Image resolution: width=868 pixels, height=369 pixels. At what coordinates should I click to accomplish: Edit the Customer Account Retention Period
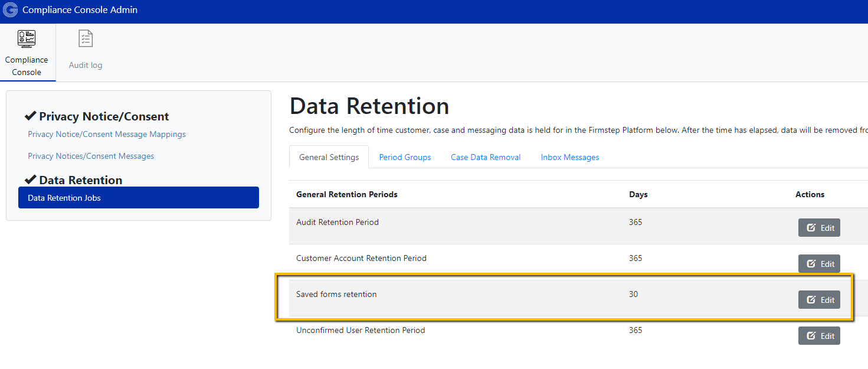819,263
